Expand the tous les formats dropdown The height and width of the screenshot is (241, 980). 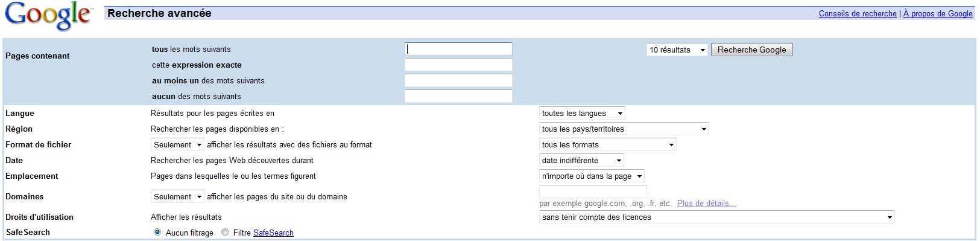click(608, 144)
